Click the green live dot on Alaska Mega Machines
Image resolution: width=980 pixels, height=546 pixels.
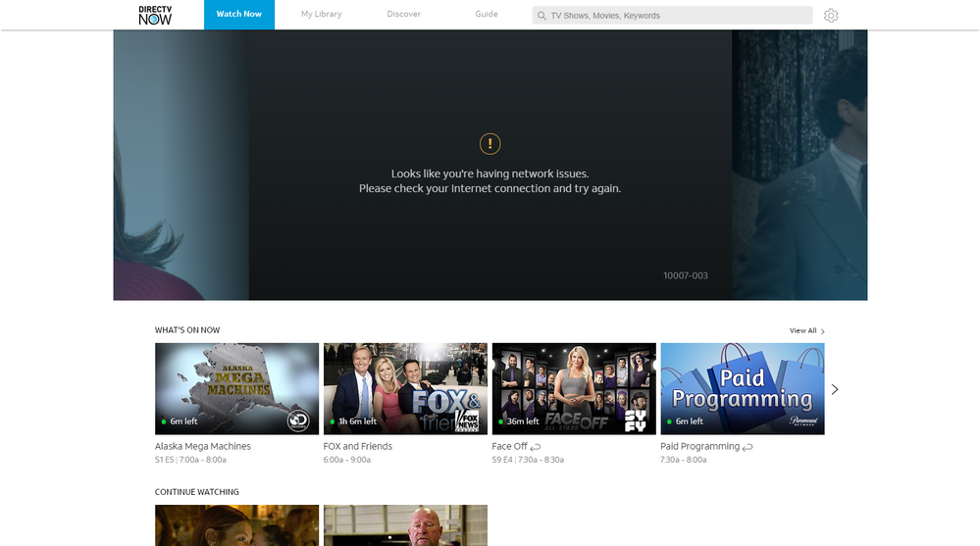point(164,422)
